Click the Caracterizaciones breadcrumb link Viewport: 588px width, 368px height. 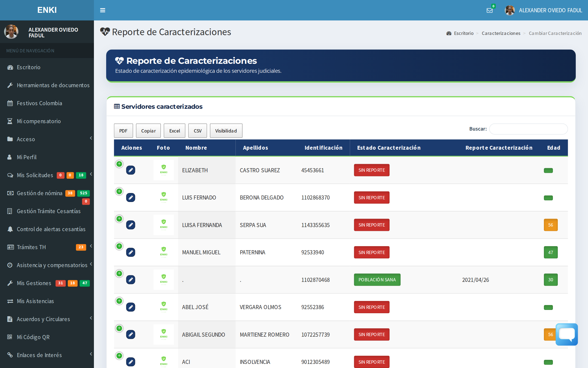pos(501,33)
